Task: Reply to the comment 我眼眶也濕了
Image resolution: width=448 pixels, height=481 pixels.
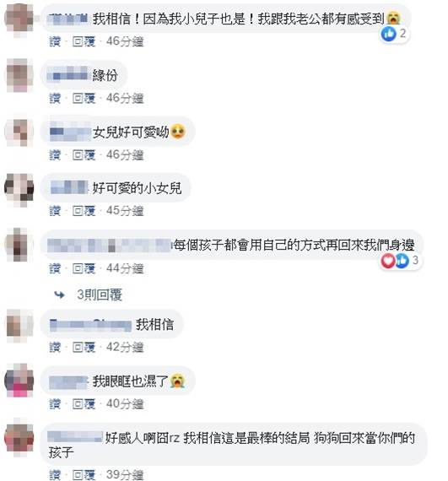Action: click(84, 404)
